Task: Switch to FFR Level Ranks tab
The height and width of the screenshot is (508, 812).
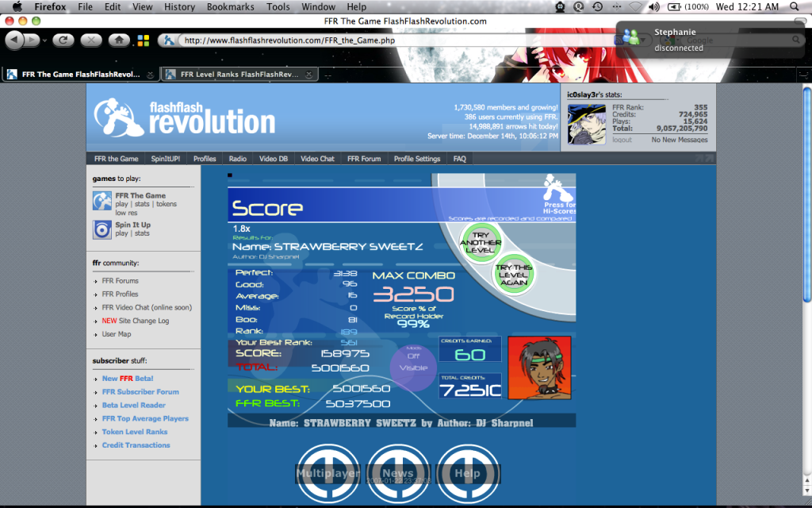Action: click(238, 75)
